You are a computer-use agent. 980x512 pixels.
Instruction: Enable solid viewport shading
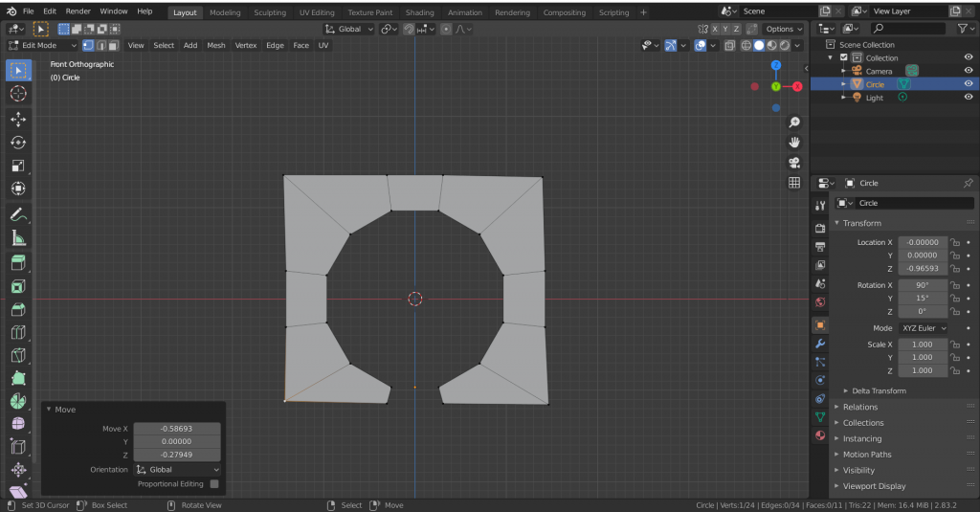pyautogui.click(x=759, y=46)
